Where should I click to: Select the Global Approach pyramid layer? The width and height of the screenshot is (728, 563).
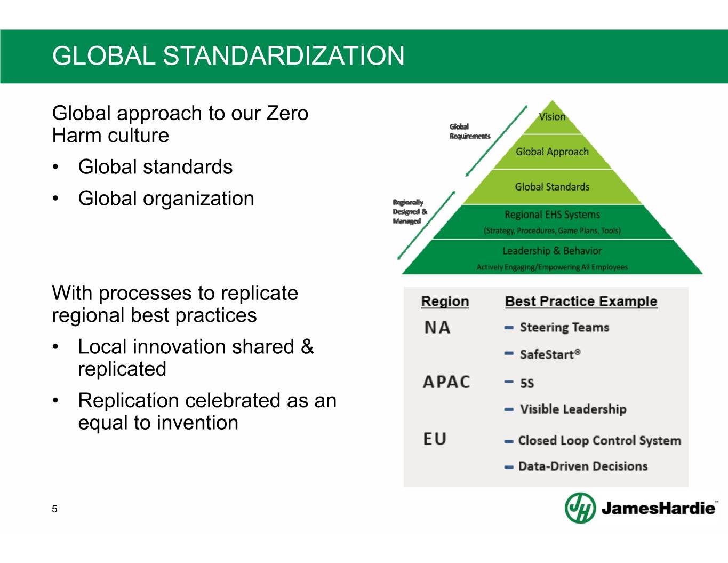click(x=552, y=152)
